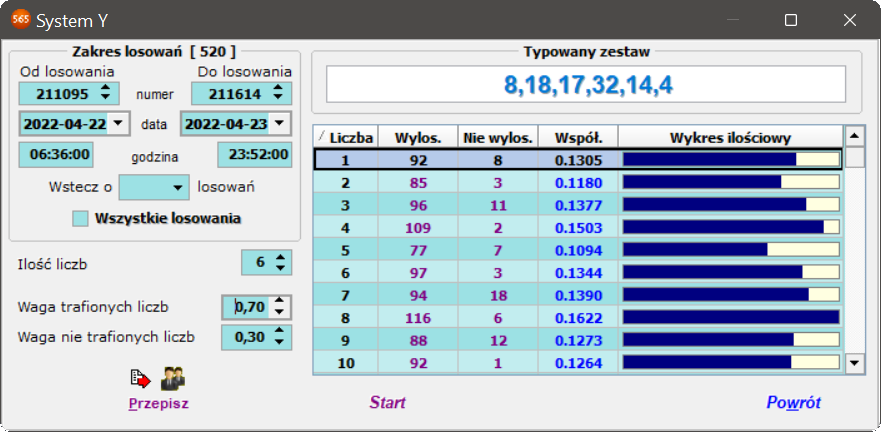This screenshot has width=881, height=432.
Task: Click Nie wylos. value 11
Action: 498,206
